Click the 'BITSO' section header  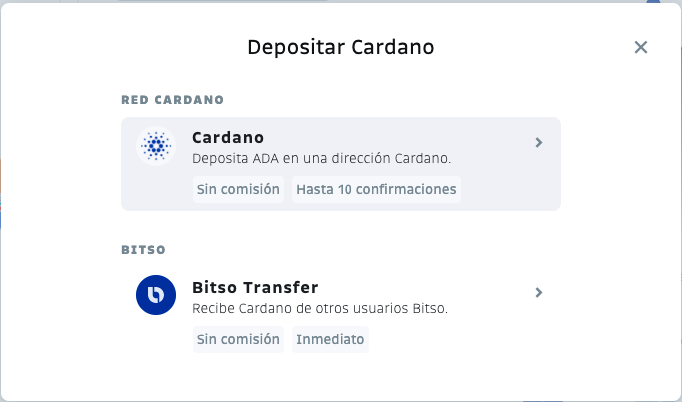click(144, 250)
